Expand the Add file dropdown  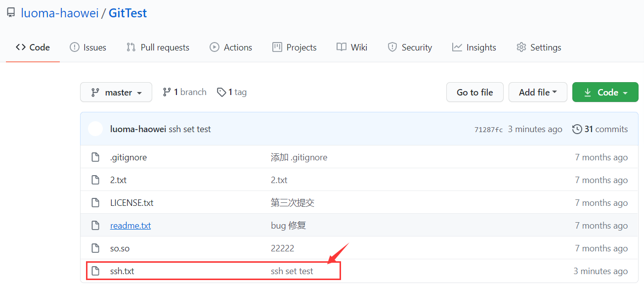[x=538, y=93]
